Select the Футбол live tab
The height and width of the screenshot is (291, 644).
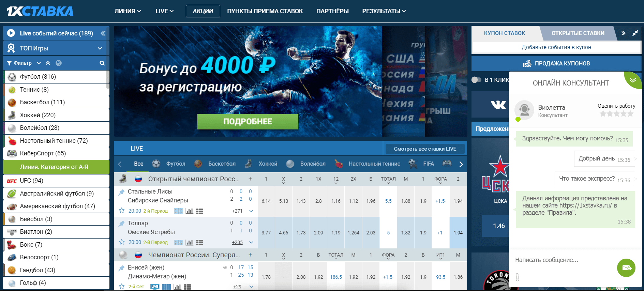pyautogui.click(x=169, y=164)
